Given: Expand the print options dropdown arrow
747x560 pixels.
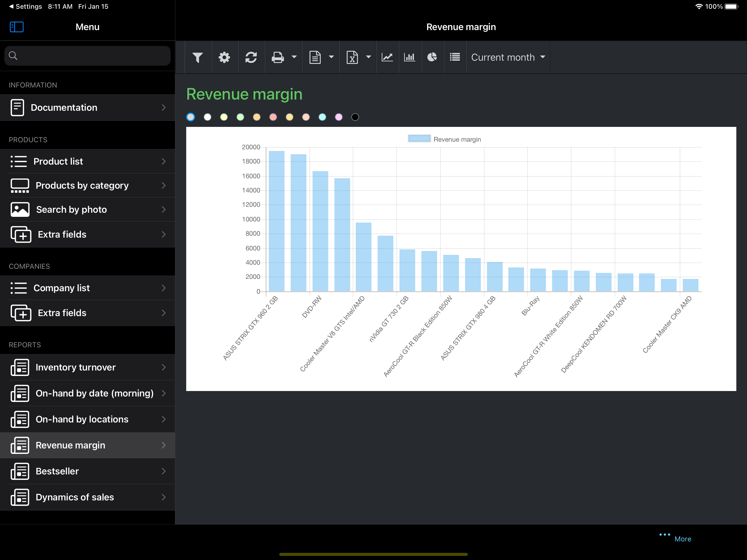Looking at the screenshot, I should coord(294,57).
